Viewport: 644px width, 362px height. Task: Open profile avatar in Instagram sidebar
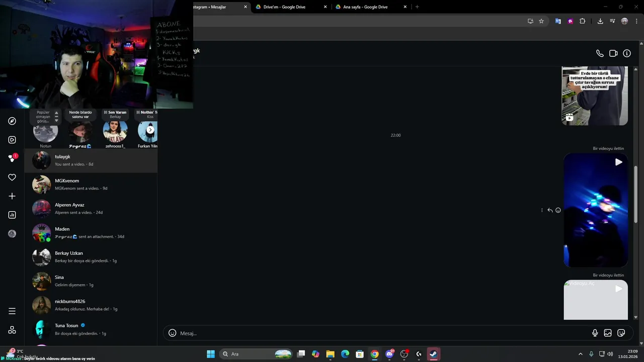[x=12, y=234]
